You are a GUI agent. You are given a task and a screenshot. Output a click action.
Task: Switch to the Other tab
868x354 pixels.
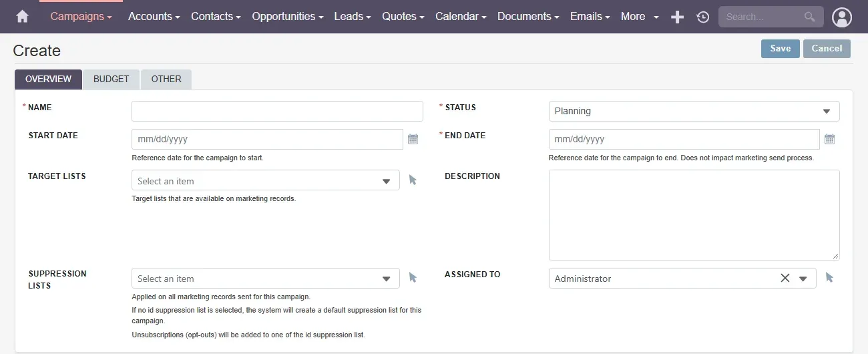tap(166, 79)
